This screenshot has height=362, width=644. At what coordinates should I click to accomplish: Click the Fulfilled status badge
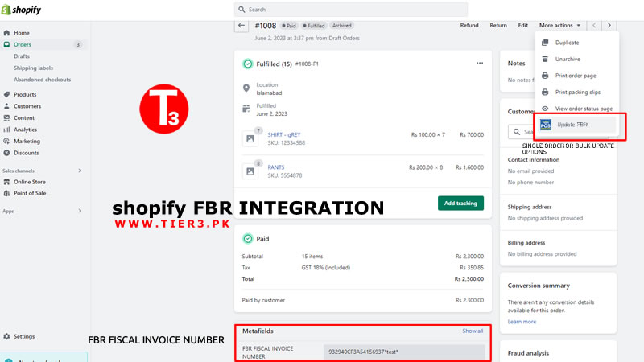tap(314, 26)
